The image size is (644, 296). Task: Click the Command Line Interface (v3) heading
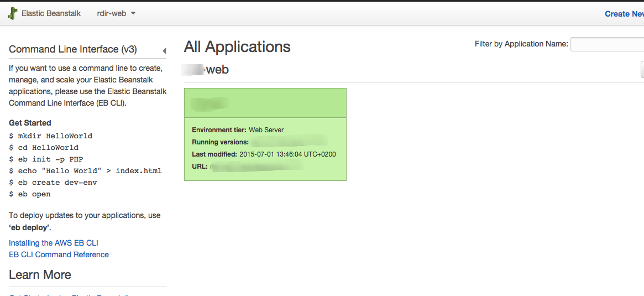(73, 49)
